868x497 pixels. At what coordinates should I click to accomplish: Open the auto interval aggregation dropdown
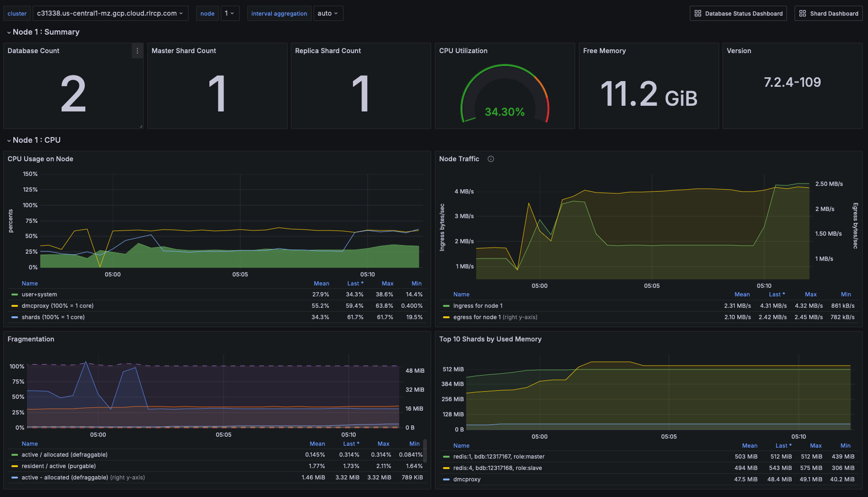328,13
